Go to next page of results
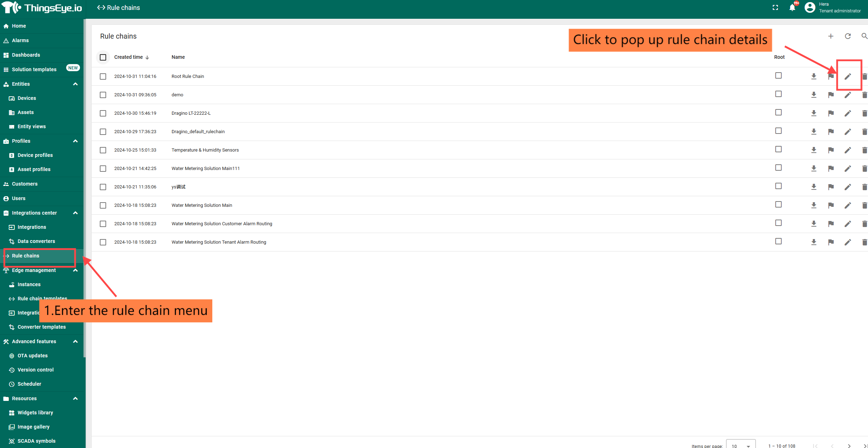The height and width of the screenshot is (448, 868). point(849,446)
